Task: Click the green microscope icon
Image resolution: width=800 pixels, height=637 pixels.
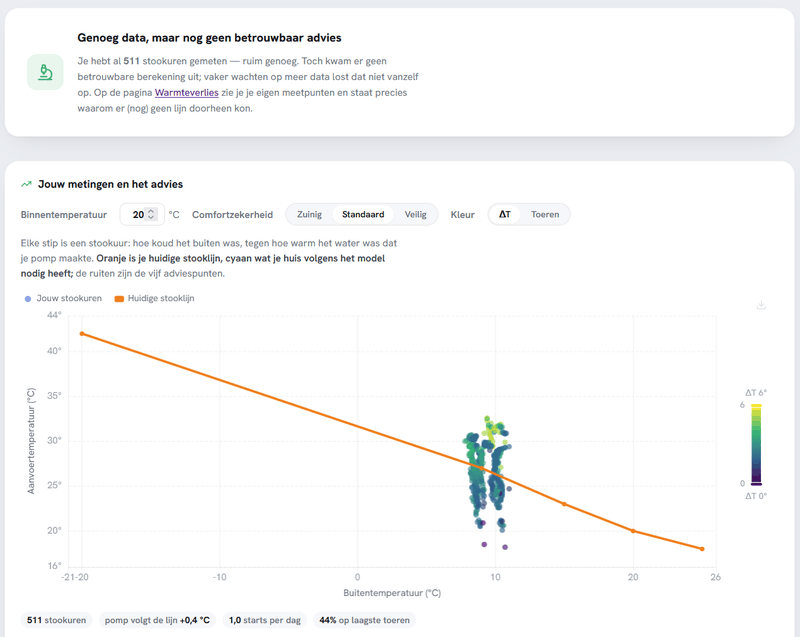Action: [45, 72]
